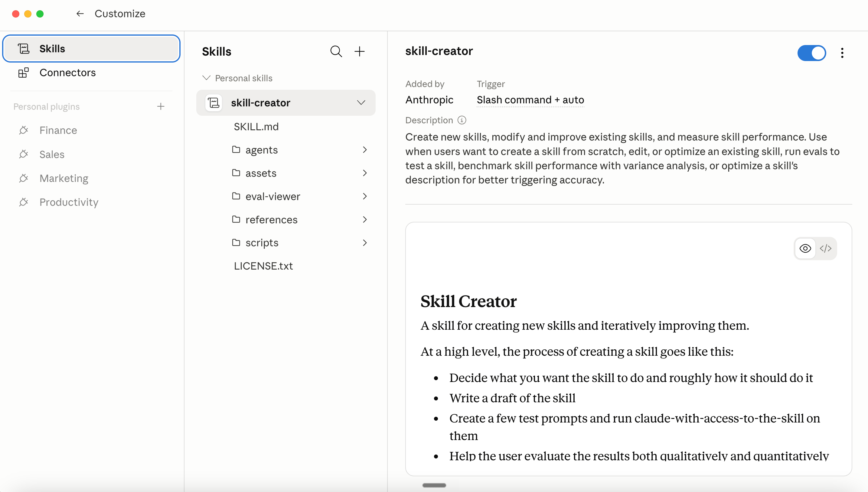This screenshot has width=868, height=492.
Task: Add a new personal plugin
Action: (161, 106)
